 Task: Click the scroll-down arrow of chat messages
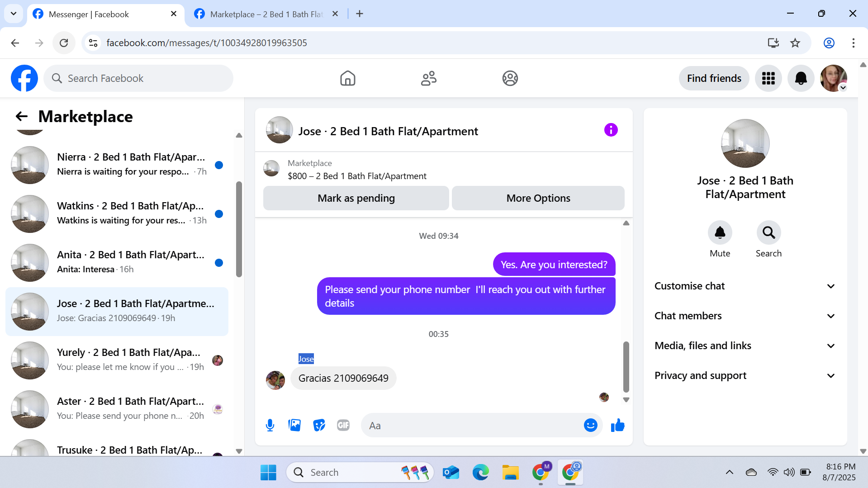(626, 400)
